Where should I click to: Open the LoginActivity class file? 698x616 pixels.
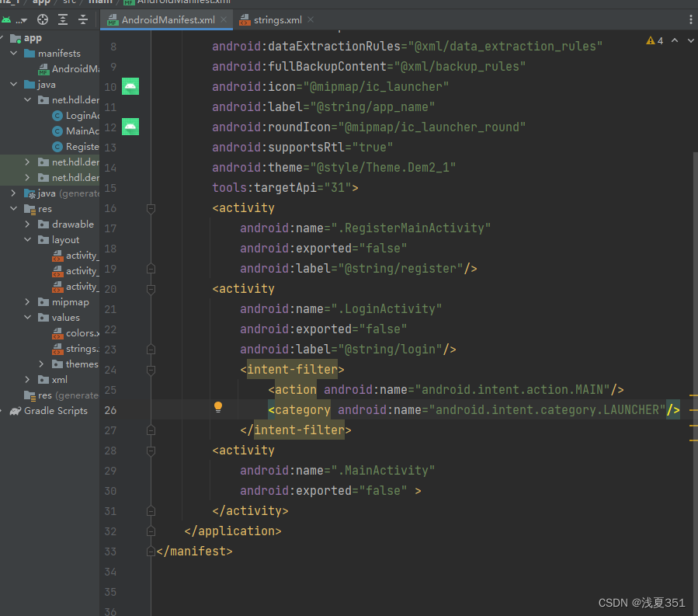[76, 116]
